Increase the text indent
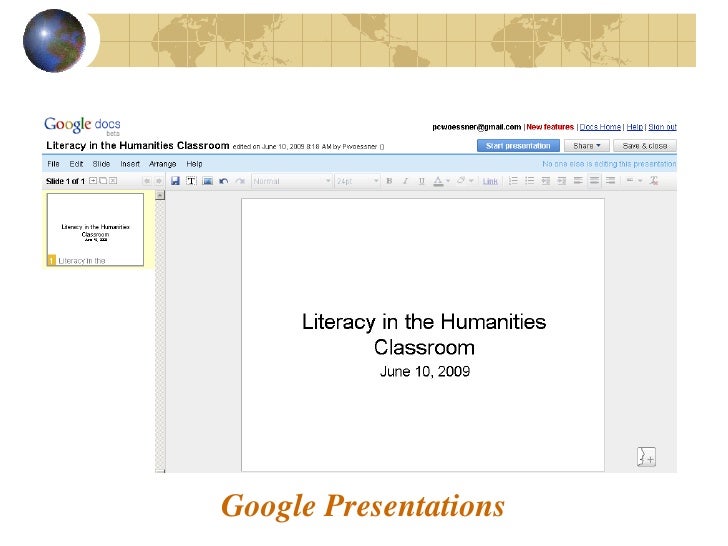Screen dimensions: 728x546 tap(562, 181)
